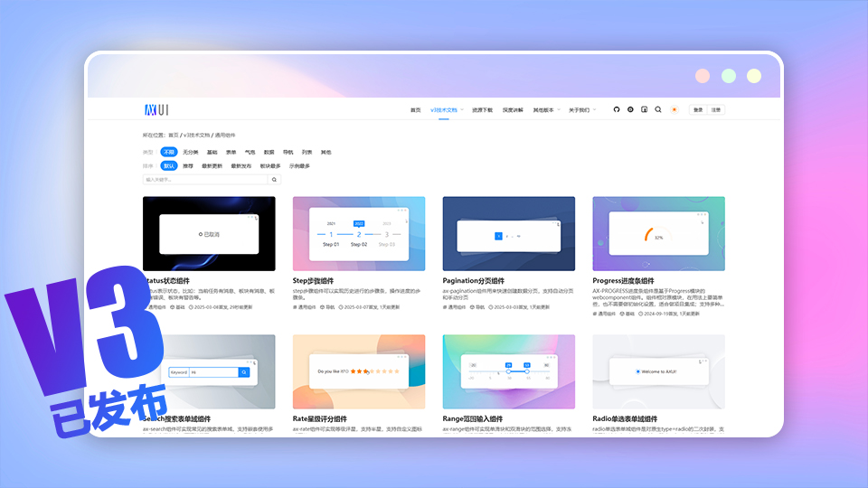Image resolution: width=868 pixels, height=488 pixels.
Task: Click the round icon beside GitHub icon
Action: click(630, 109)
